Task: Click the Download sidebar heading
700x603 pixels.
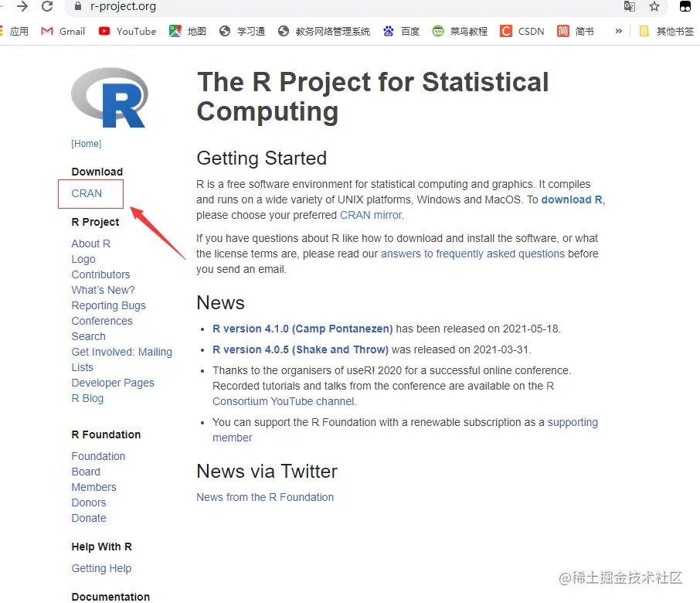Action: pyautogui.click(x=97, y=172)
